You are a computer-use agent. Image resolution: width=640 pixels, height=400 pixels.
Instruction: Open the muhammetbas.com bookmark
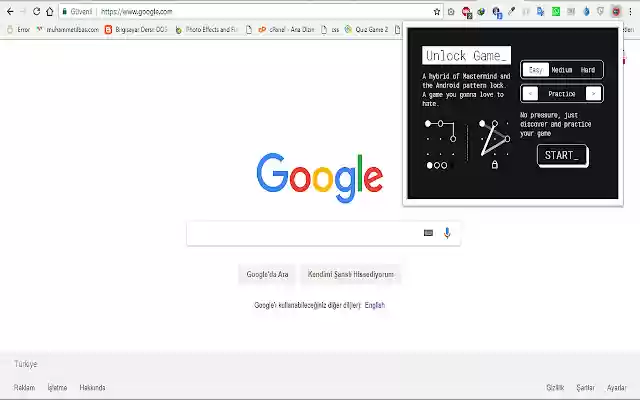68,29
